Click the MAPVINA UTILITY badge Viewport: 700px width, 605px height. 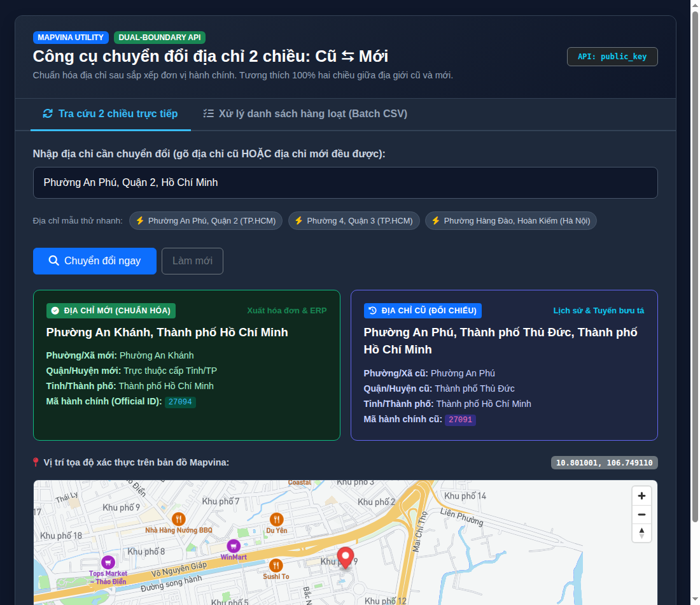click(71, 38)
